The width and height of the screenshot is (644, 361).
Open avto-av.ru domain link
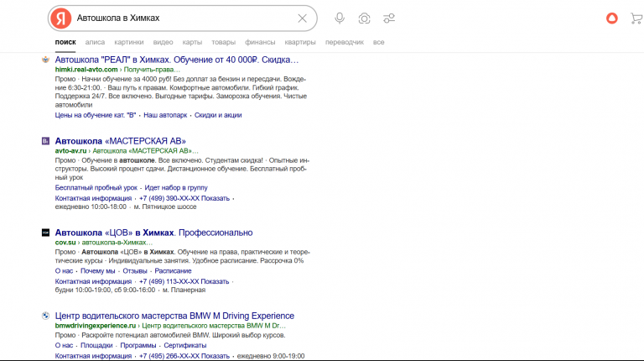pos(70,151)
